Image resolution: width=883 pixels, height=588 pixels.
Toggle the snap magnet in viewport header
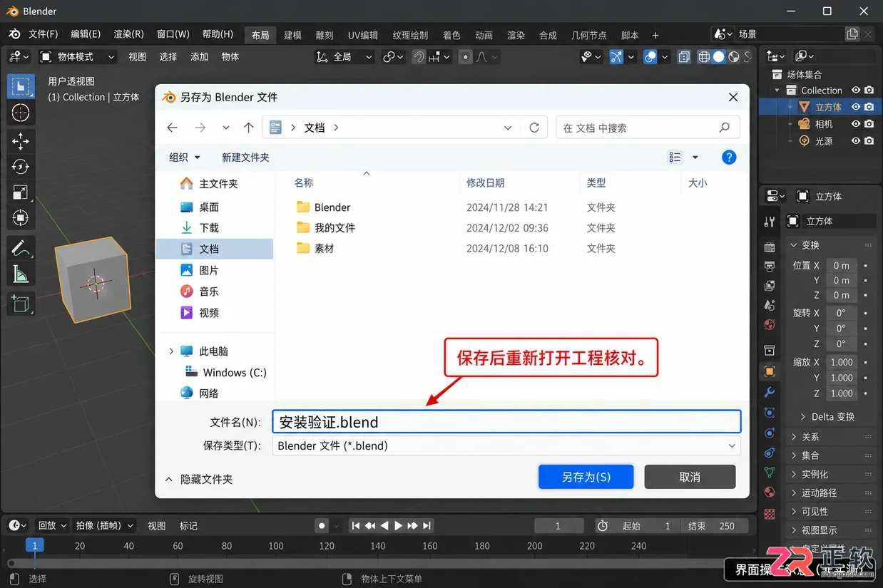[x=419, y=57]
